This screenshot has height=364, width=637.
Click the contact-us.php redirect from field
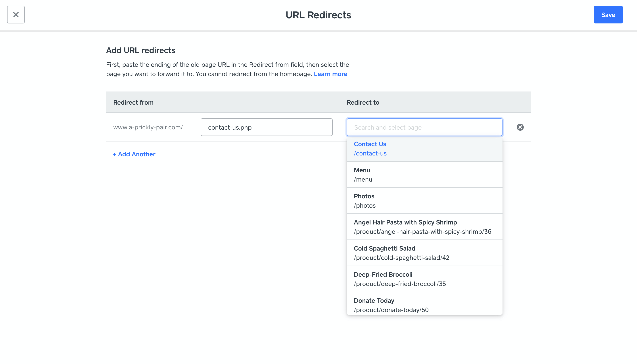click(266, 127)
